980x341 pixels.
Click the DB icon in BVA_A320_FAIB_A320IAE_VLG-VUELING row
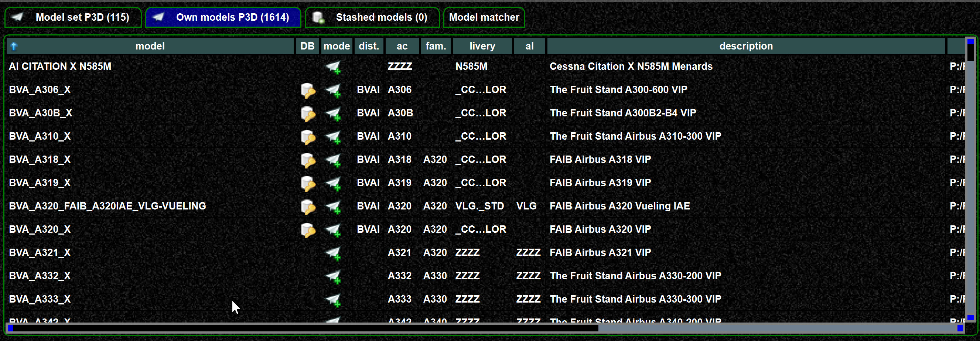pos(308,207)
